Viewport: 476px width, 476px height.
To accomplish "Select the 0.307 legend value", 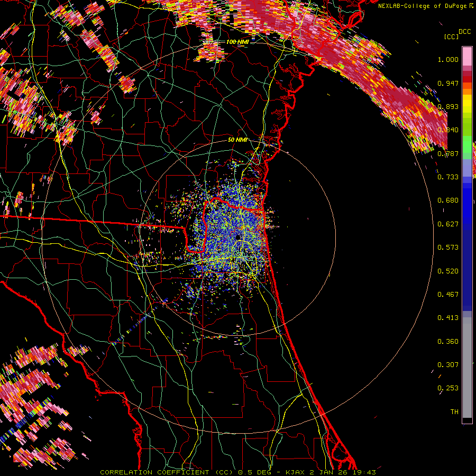I will click(448, 365).
